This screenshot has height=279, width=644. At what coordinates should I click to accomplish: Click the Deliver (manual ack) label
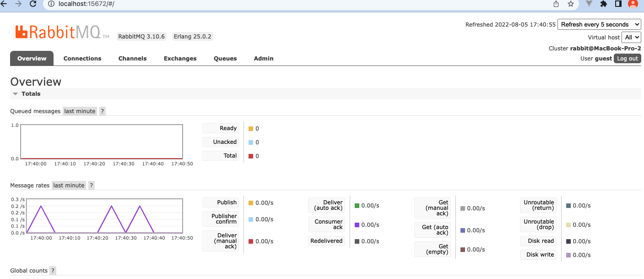221,241
